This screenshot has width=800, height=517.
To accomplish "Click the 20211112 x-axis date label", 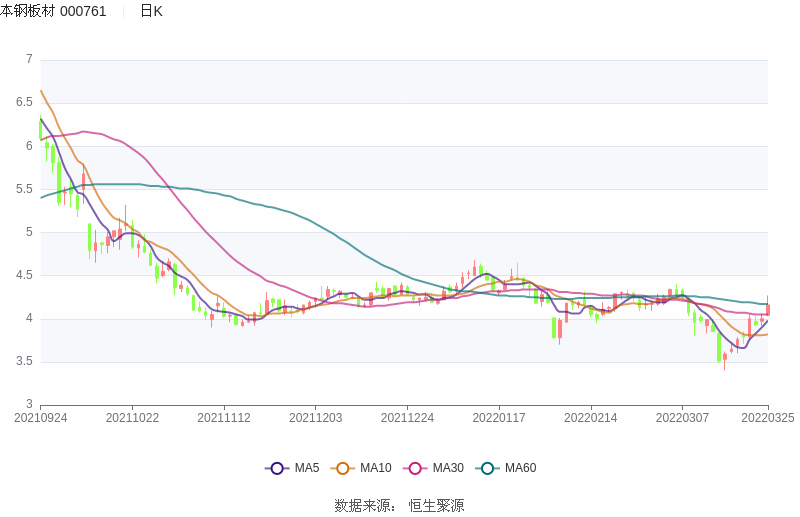I will click(224, 418).
